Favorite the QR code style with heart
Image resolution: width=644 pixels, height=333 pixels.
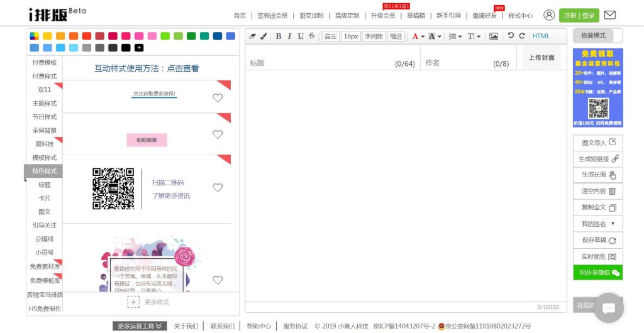pos(218,187)
